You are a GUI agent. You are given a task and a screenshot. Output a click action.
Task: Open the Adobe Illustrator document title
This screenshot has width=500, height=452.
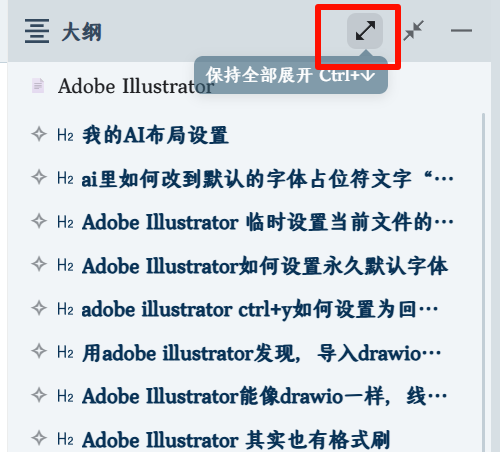coord(136,86)
